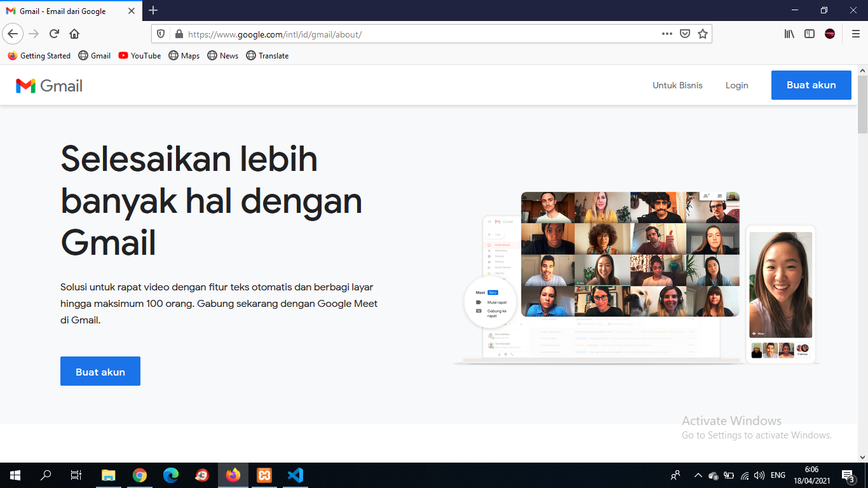Click Buat akun button below description
The height and width of the screenshot is (488, 868).
pyautogui.click(x=100, y=371)
